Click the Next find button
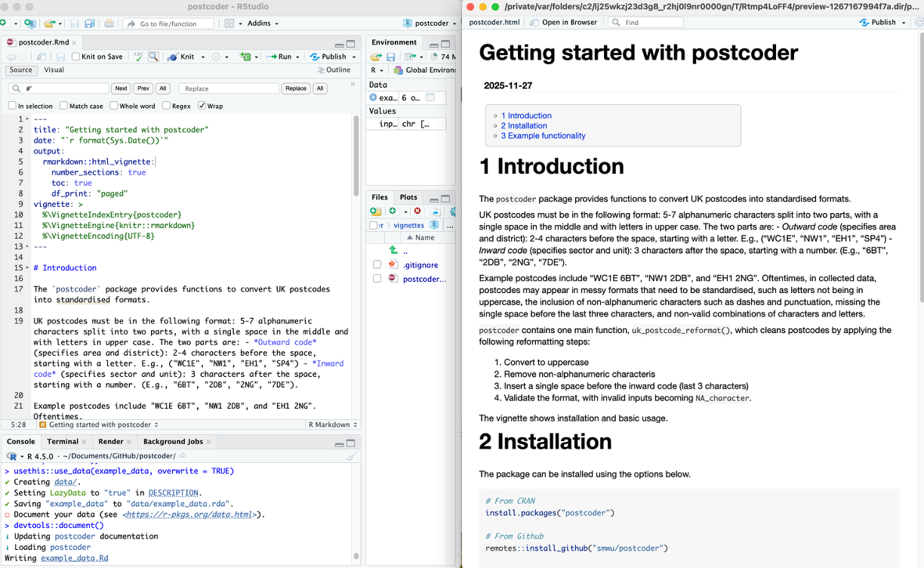The image size is (924, 568). coord(121,88)
